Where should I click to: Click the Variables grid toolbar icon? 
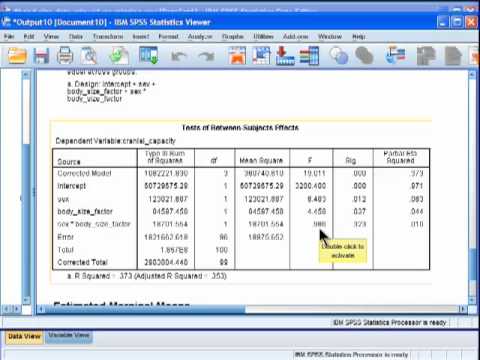tap(309, 55)
